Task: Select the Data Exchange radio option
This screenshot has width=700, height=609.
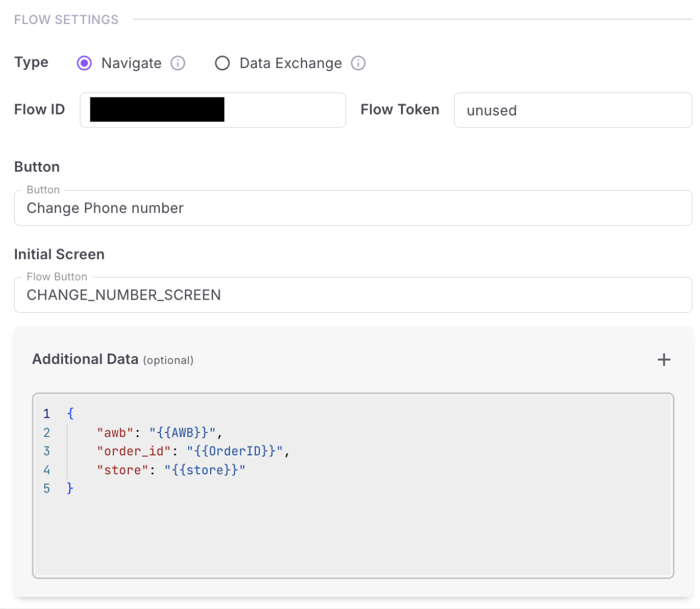Action: pyautogui.click(x=222, y=63)
